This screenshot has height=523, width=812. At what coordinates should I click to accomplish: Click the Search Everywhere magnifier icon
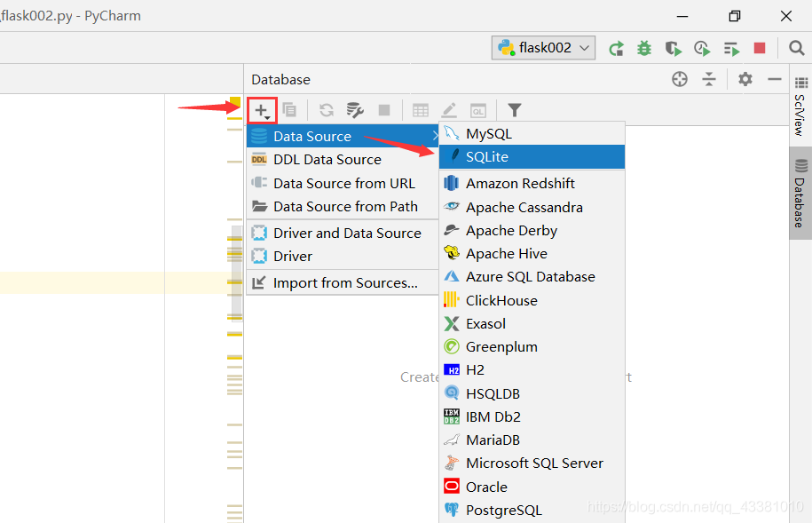(x=796, y=48)
